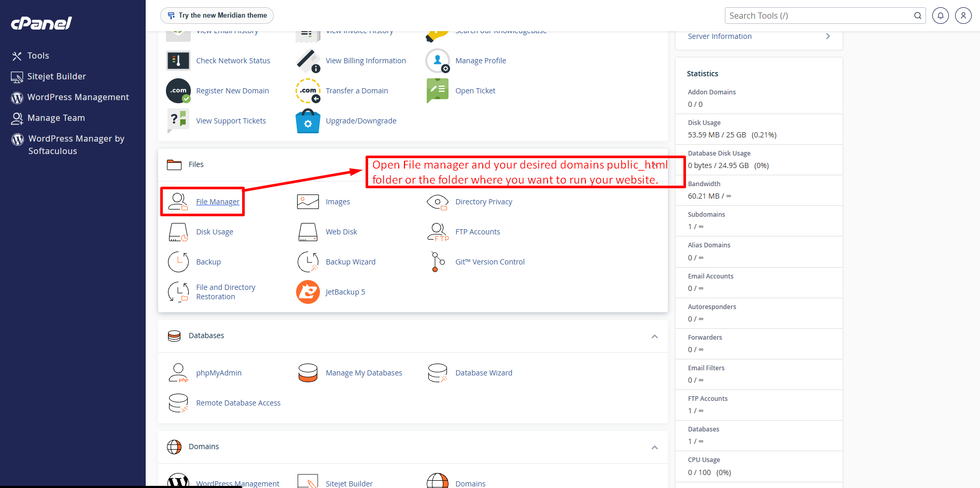Screen dimensions: 980x488
Task: Select Manage Team in sidebar
Action: (x=56, y=118)
